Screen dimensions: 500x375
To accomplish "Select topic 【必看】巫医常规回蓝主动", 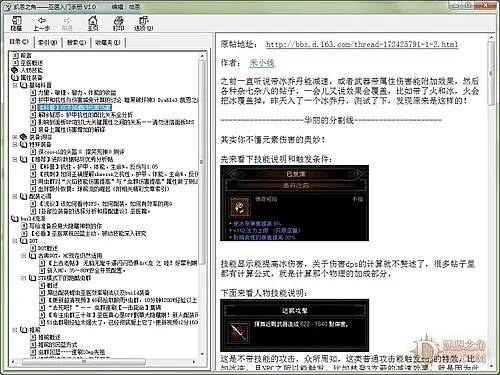I will tap(88, 233).
